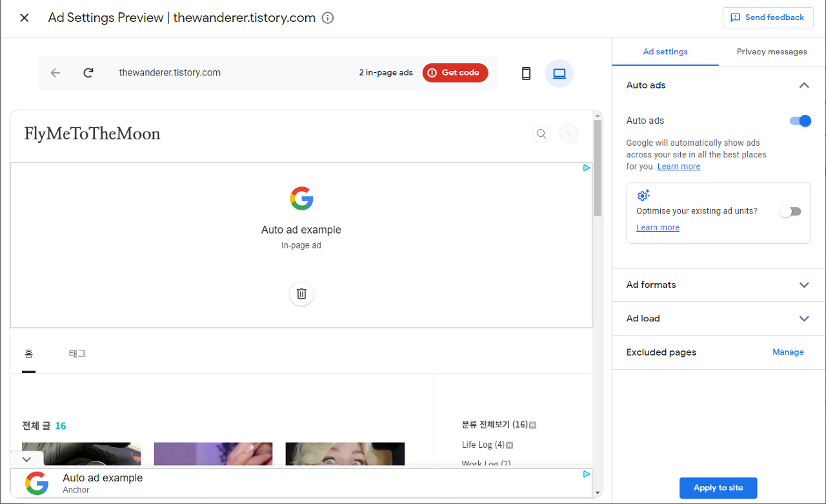This screenshot has height=504, width=826.
Task: Expand the Ad formats section
Action: (x=718, y=285)
